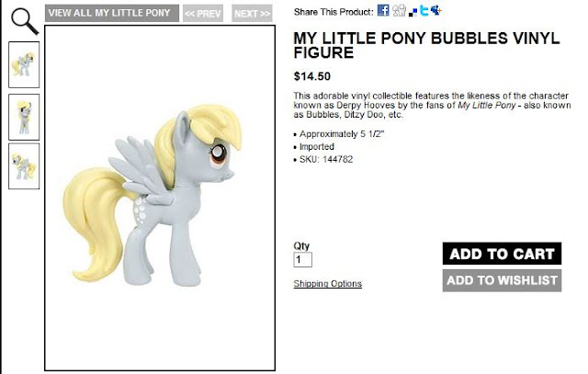Select the first pony thumbnail
Image resolution: width=588 pixels, height=374 pixels.
point(24,64)
